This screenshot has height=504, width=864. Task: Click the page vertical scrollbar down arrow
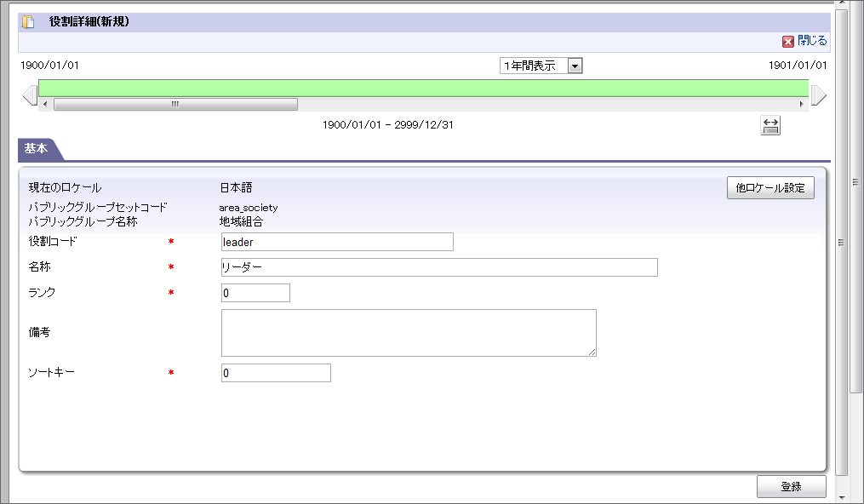click(x=841, y=497)
